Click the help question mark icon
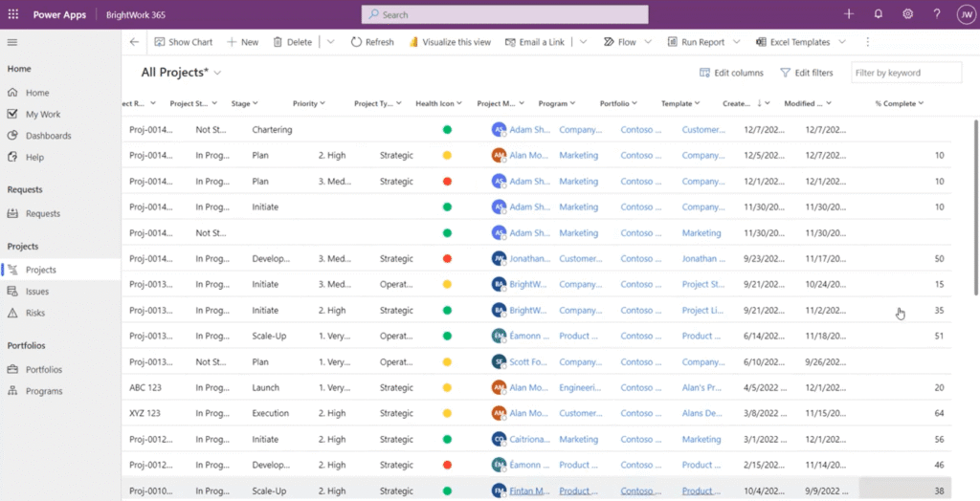The image size is (980, 501). coord(937,14)
